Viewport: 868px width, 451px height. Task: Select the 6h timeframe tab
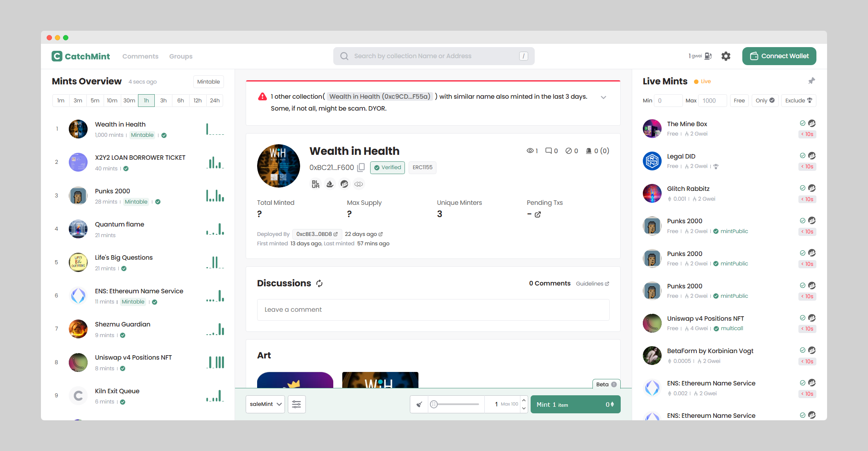pyautogui.click(x=181, y=101)
